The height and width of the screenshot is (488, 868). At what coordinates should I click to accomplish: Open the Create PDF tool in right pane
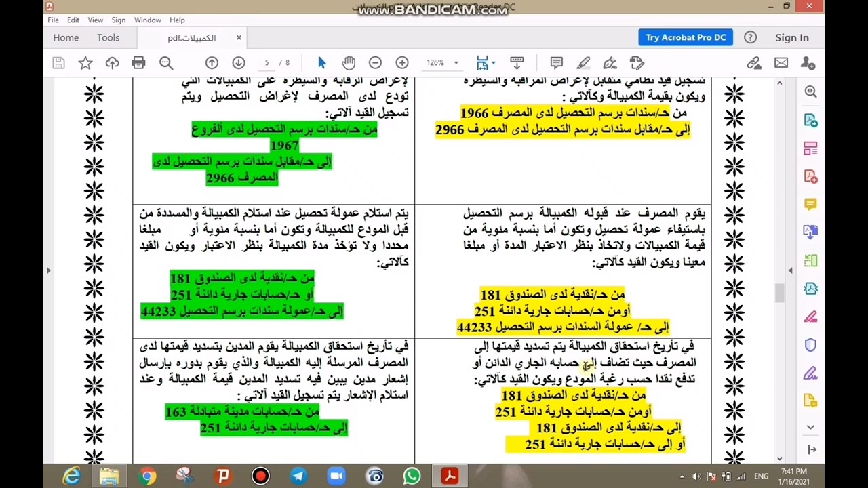pos(810,176)
